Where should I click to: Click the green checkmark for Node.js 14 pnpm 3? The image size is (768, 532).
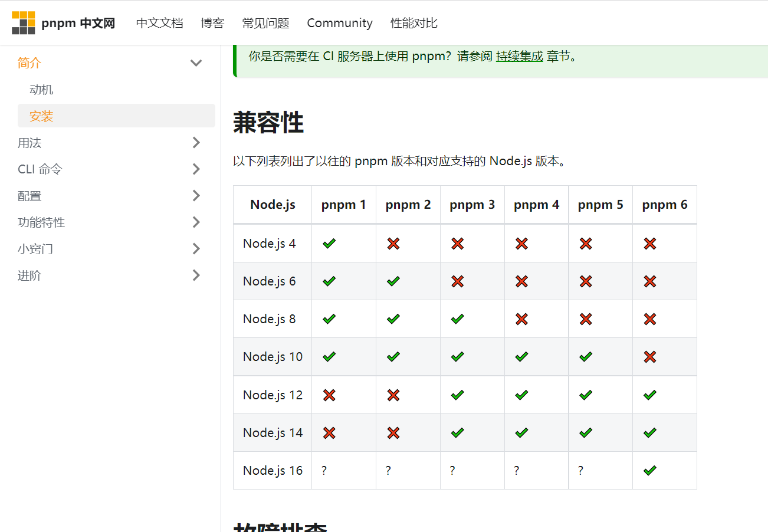(x=457, y=432)
